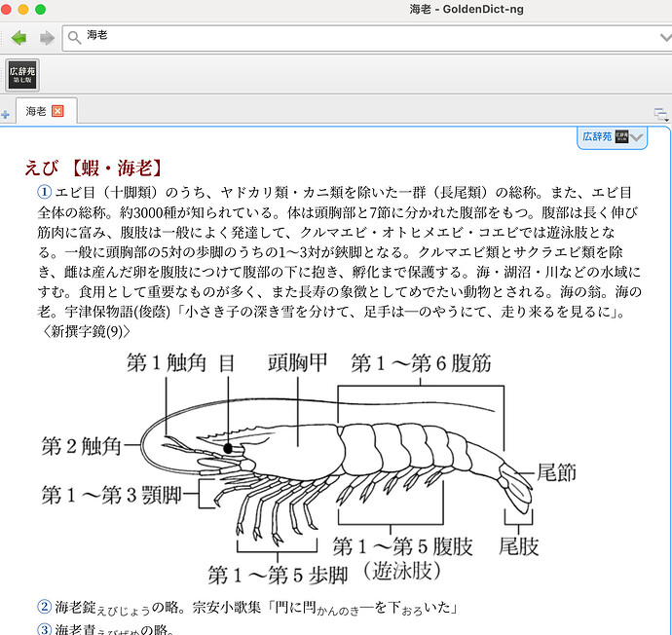The image size is (672, 635).
Task: Click 尾節 label in the diagram
Action: [556, 472]
